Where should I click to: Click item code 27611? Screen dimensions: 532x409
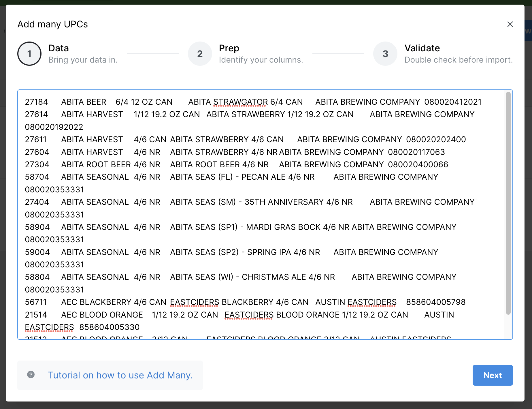click(36, 140)
